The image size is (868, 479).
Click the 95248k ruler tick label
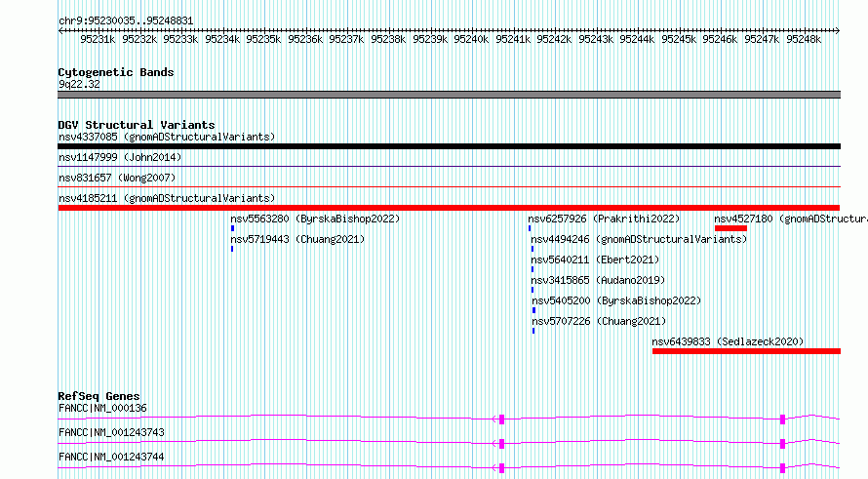point(804,39)
